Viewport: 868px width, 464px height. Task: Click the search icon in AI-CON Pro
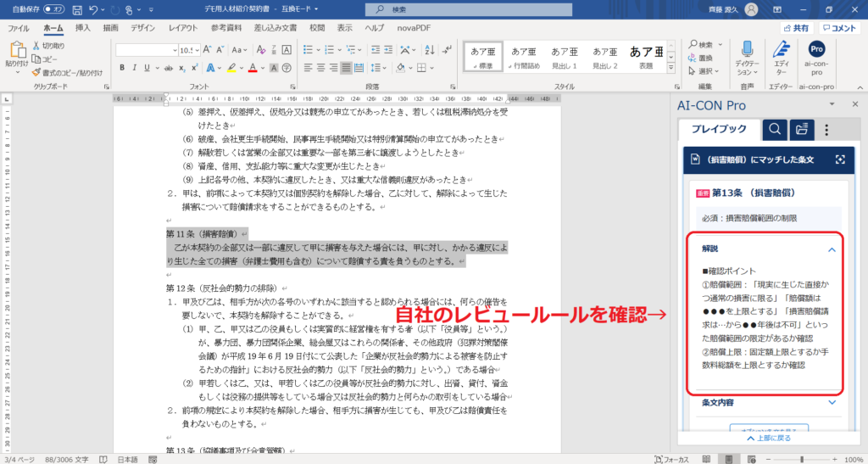[775, 130]
